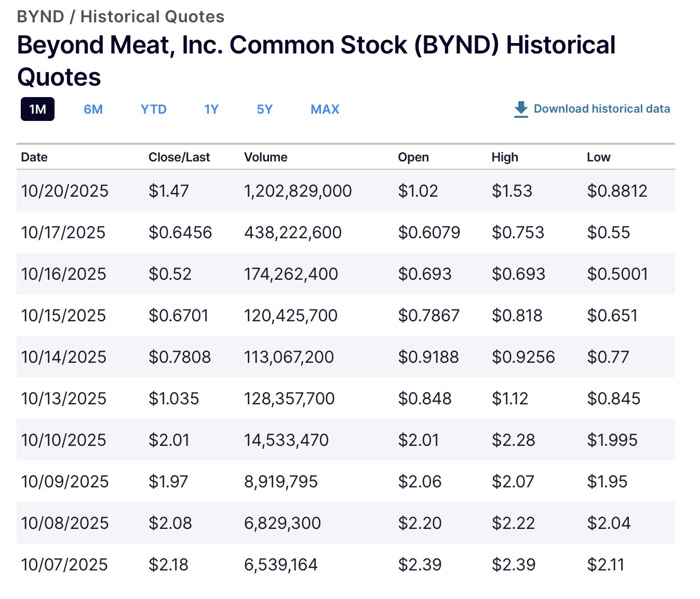
Task: Switch to the 6M range tab
Action: pos(93,110)
